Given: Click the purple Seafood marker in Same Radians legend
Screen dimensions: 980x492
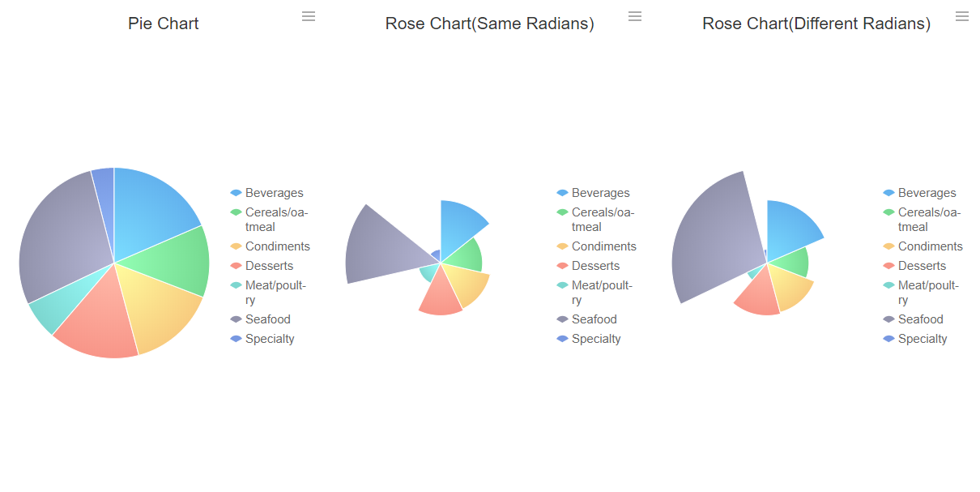Looking at the screenshot, I should (561, 319).
